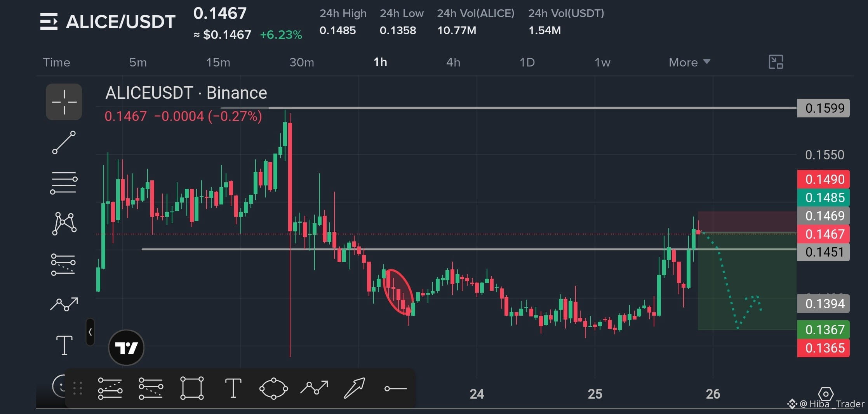Click the 24h Vol(ALICE) value 10.77M
This screenshot has height=414, width=868.
coord(457,30)
